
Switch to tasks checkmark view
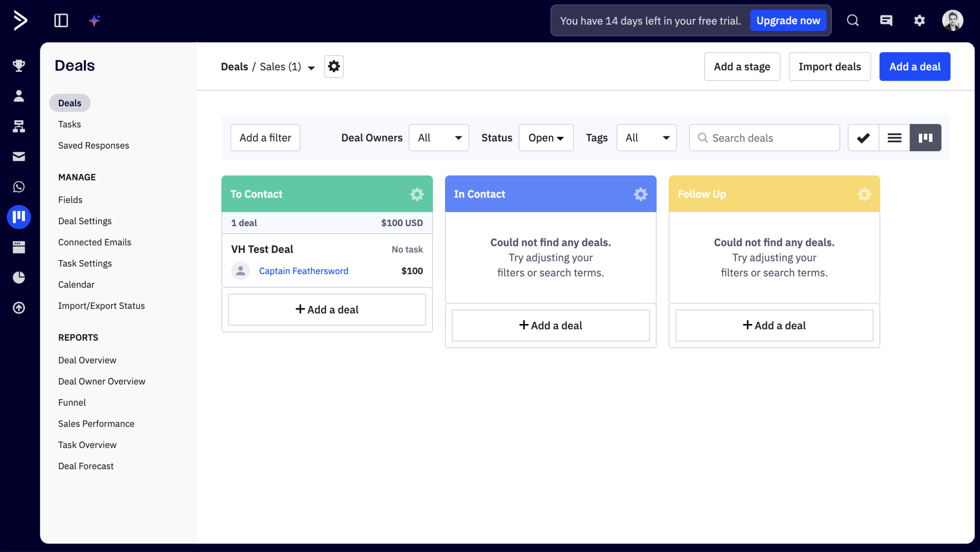[x=863, y=138]
